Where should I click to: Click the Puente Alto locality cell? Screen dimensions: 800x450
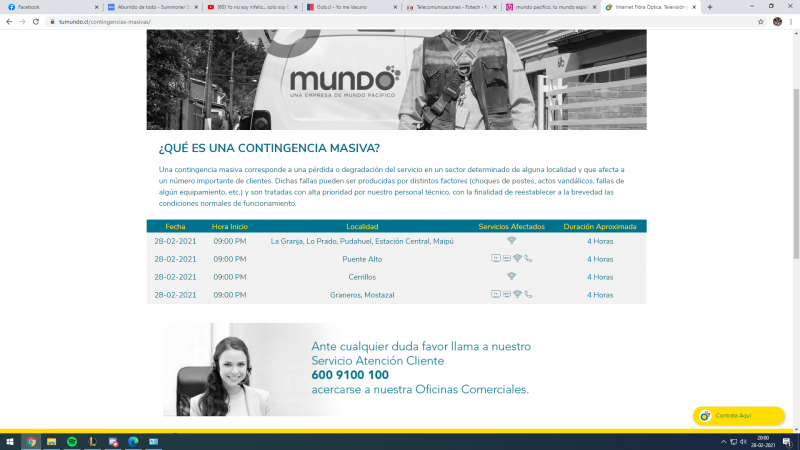click(x=362, y=259)
